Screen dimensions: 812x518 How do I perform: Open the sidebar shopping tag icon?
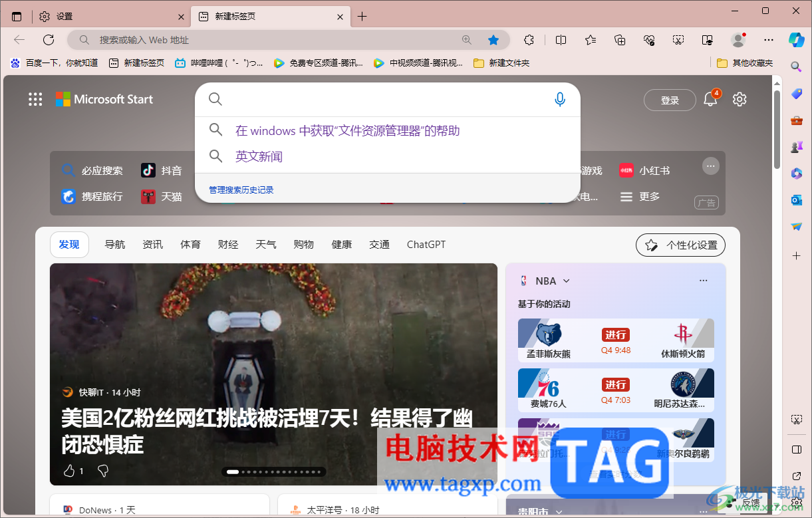[796, 94]
